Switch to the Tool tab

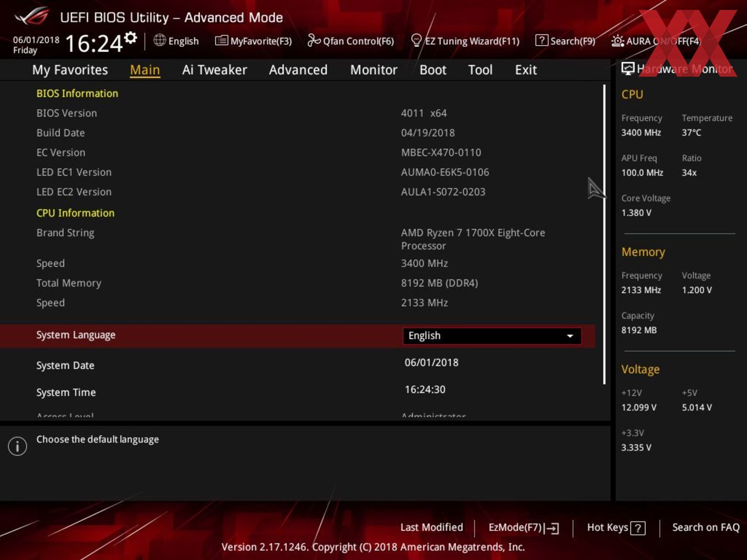click(481, 70)
